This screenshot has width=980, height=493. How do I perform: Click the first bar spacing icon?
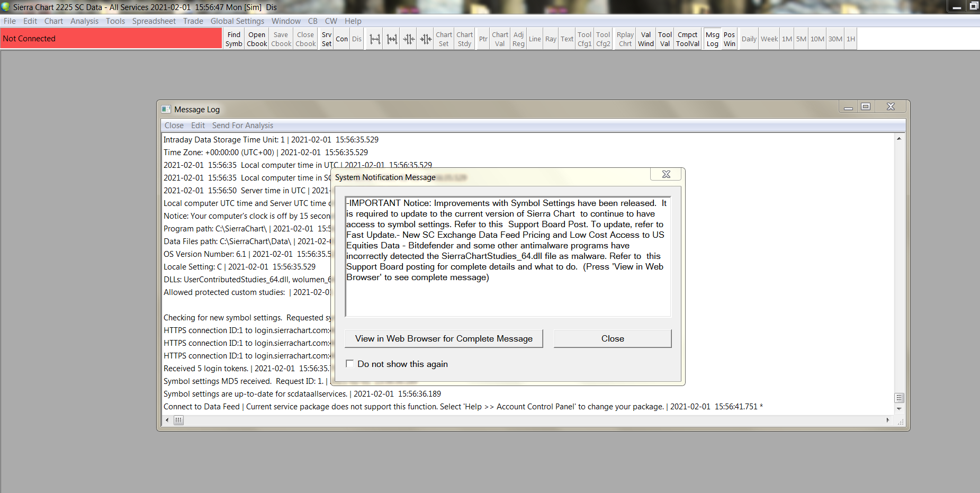point(375,39)
